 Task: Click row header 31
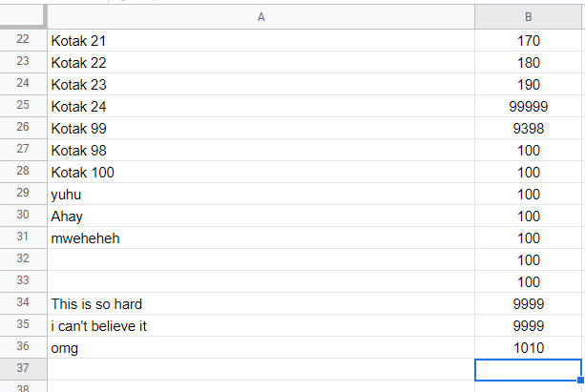coord(23,237)
